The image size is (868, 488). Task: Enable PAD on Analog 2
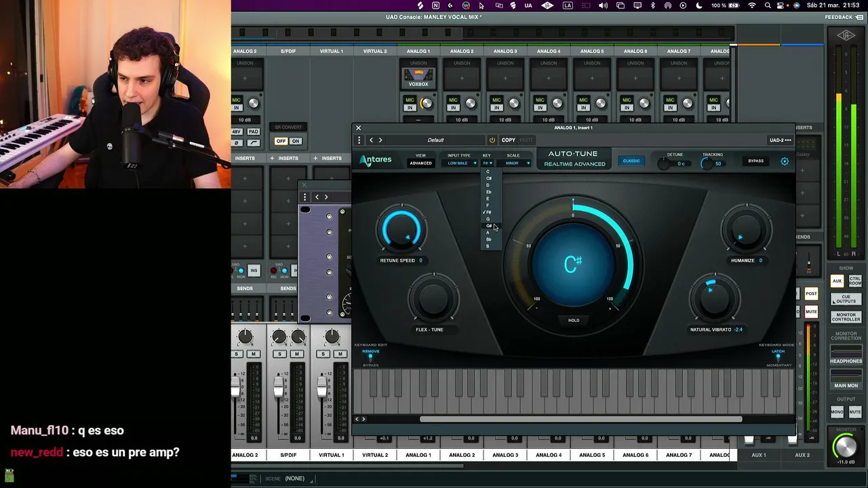(254, 131)
